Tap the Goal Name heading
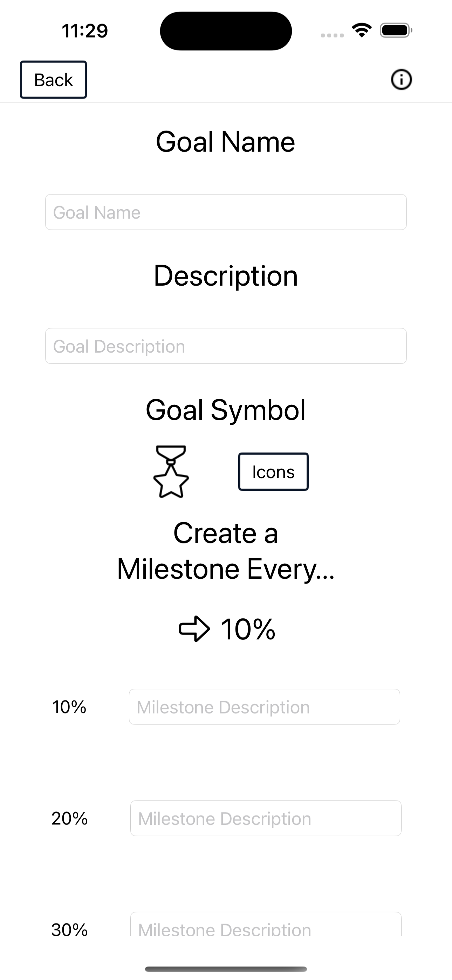 tap(226, 142)
